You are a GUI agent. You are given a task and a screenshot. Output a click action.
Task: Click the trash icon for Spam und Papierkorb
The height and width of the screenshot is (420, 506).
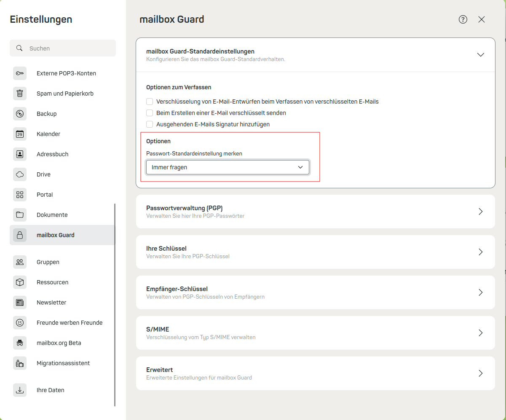(x=20, y=94)
